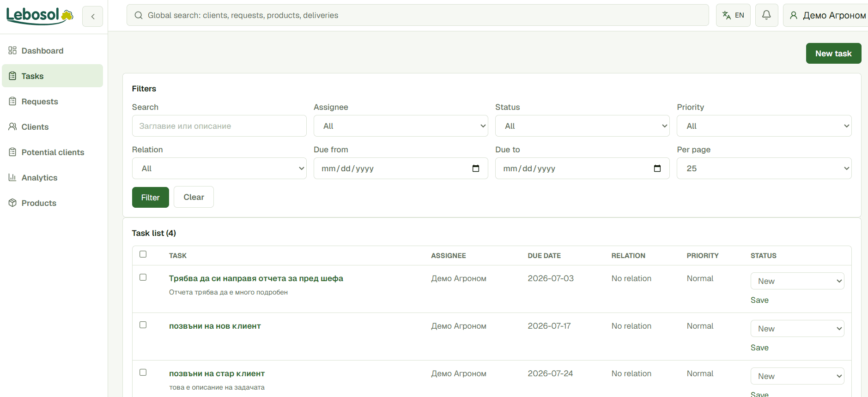Open the Per page dropdown
This screenshot has width=868, height=397.
(764, 168)
